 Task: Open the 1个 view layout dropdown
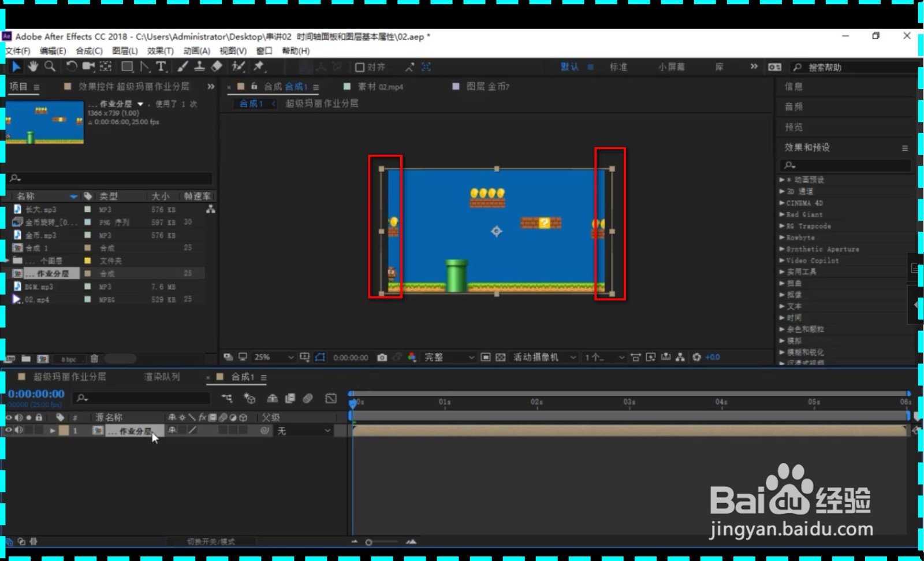point(604,358)
